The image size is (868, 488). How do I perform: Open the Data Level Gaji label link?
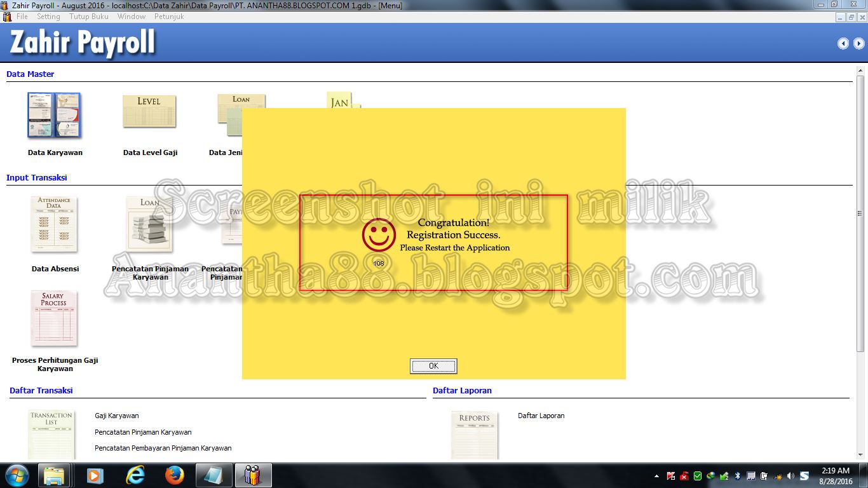click(x=151, y=152)
